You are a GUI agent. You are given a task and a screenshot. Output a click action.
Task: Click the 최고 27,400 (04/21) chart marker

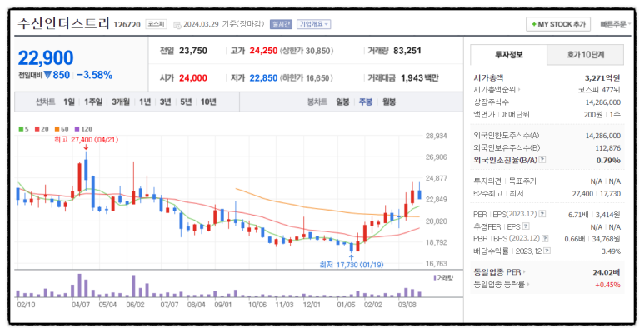point(87,140)
